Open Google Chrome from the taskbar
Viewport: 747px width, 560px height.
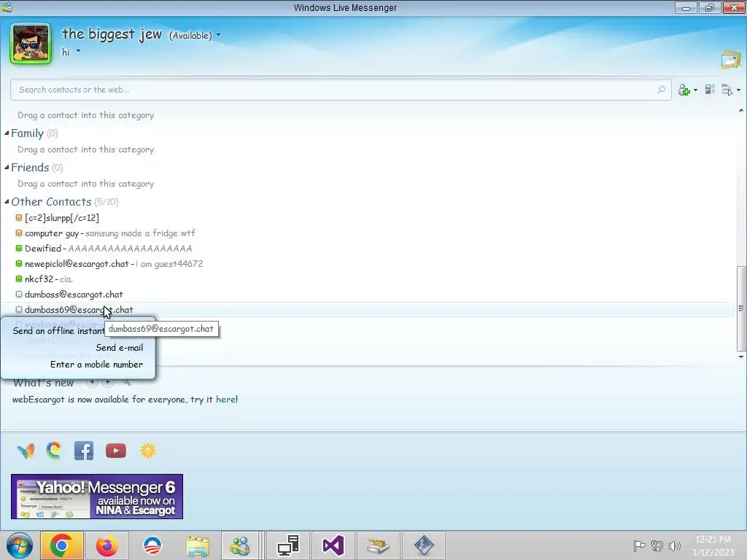click(62, 545)
